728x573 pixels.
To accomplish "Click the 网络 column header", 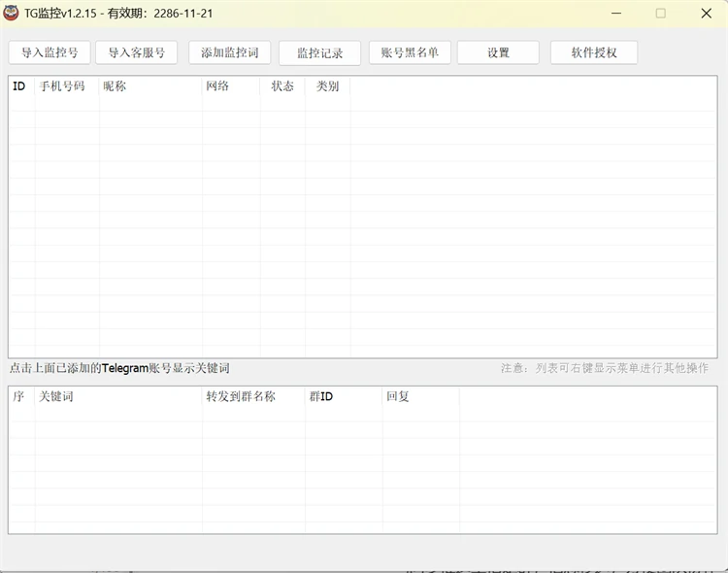I will (x=231, y=86).
